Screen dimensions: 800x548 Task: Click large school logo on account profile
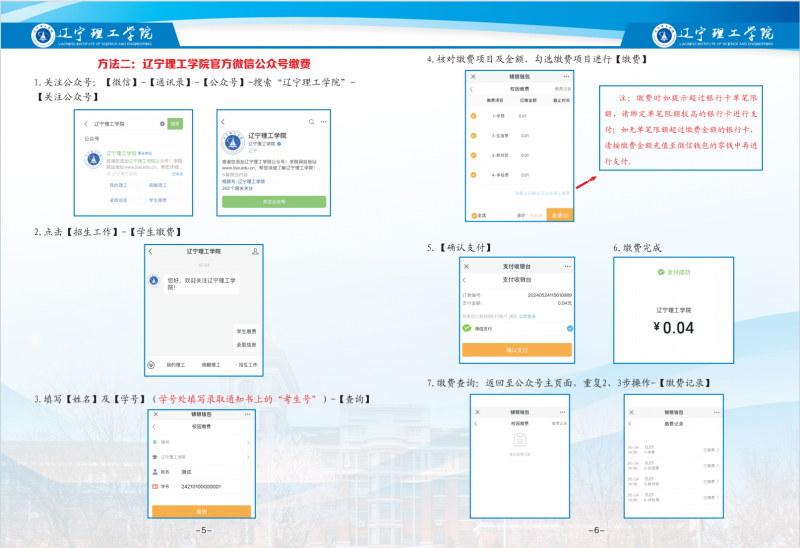click(x=233, y=143)
